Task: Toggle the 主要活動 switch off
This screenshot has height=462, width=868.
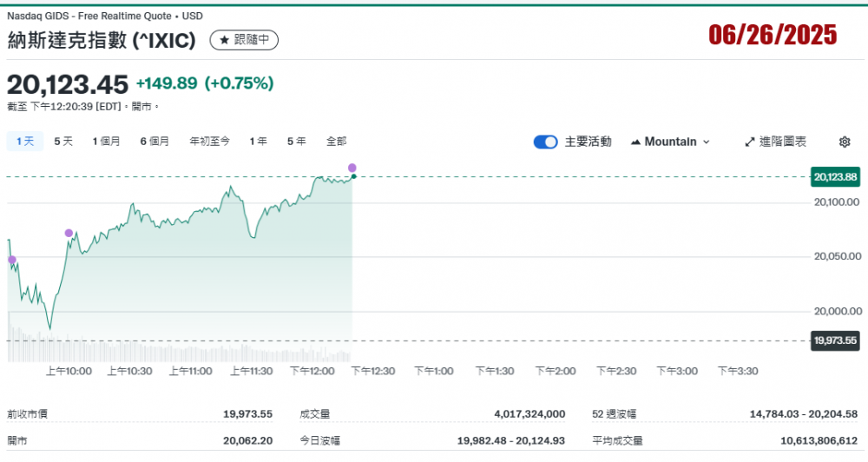Action: (545, 142)
